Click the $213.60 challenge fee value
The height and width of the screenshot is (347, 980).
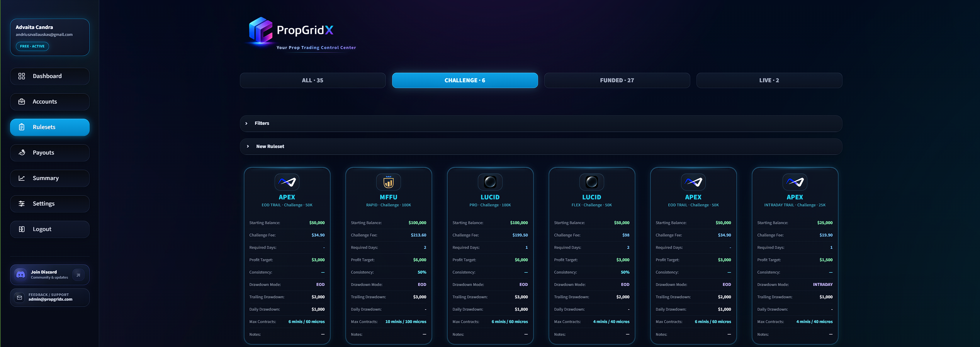[418, 235]
